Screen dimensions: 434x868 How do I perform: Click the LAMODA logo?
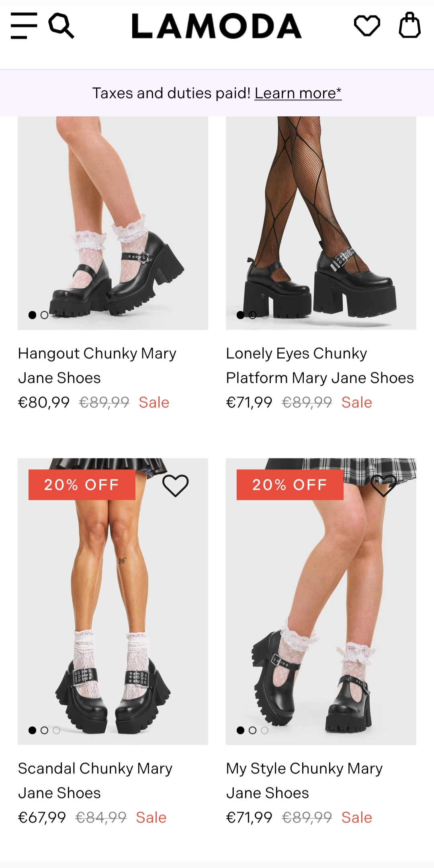(217, 26)
